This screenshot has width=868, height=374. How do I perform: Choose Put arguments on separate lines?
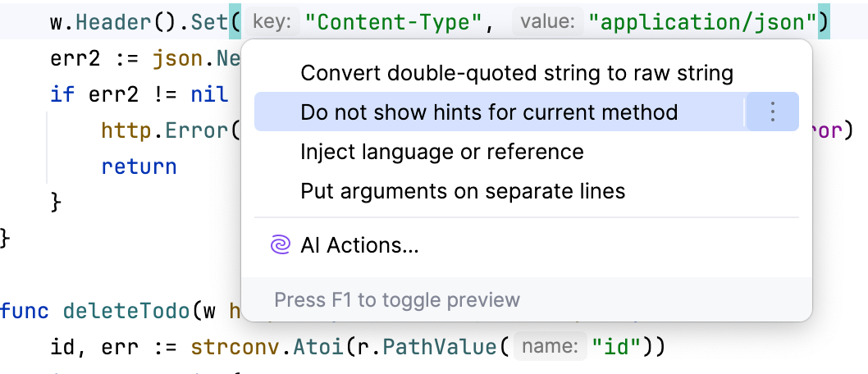point(463,191)
